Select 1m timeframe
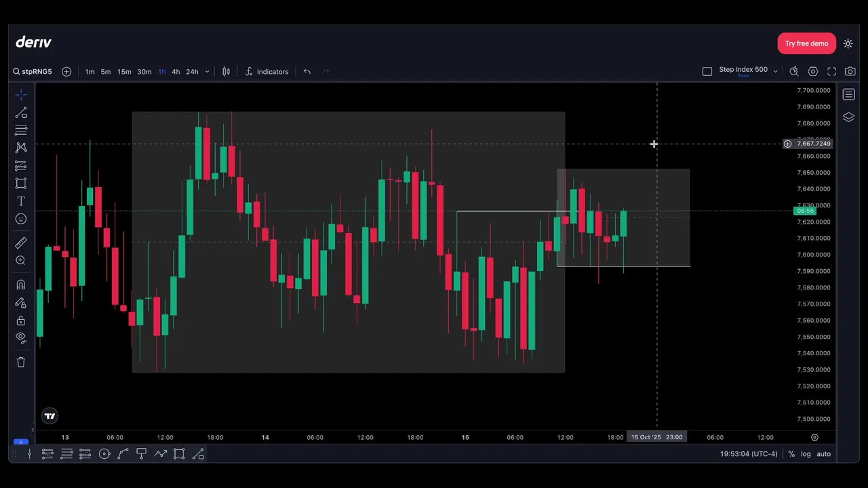Screen dimensions: 868x488 tap(90, 71)
